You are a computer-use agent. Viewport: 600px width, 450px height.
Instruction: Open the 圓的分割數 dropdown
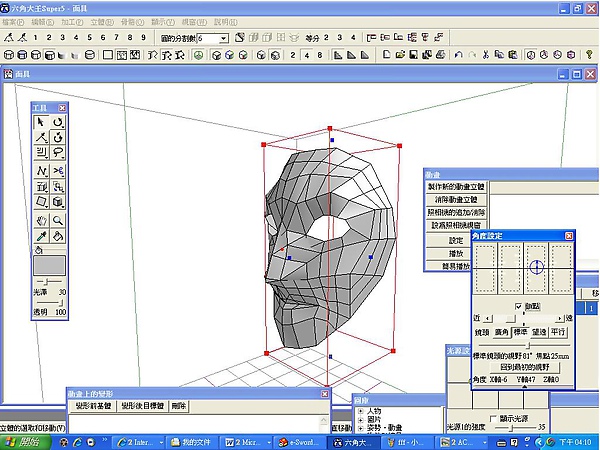(x=224, y=38)
